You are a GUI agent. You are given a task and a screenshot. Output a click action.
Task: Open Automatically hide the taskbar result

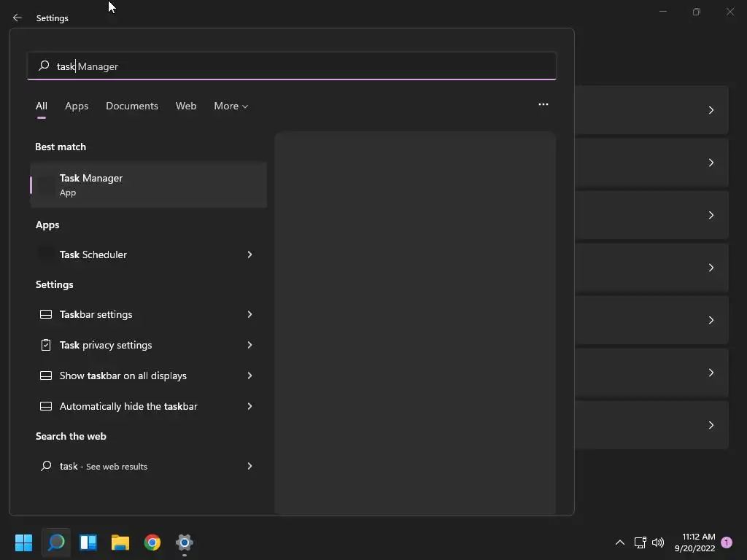[x=149, y=406]
